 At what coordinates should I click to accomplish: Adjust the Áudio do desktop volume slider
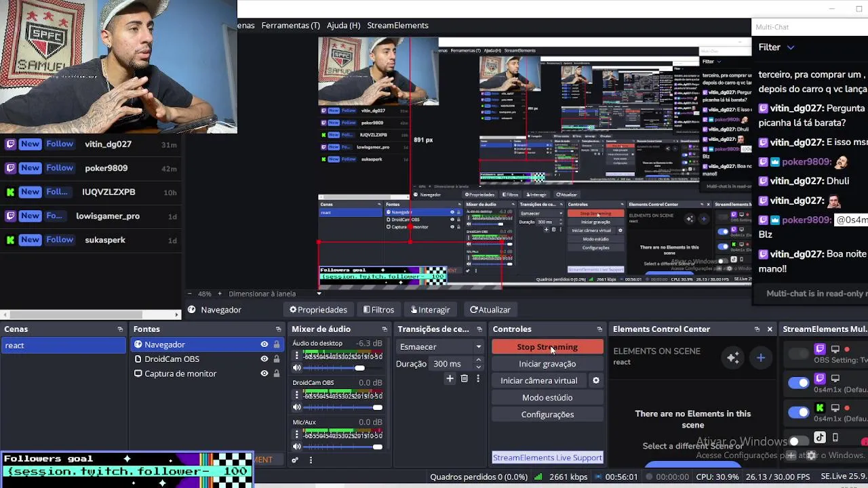point(344,368)
